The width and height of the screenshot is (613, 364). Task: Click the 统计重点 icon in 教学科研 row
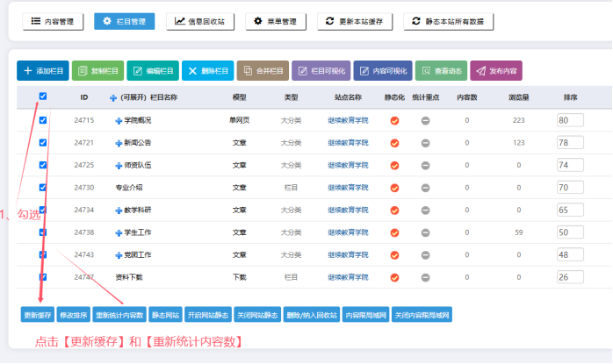pyautogui.click(x=425, y=210)
